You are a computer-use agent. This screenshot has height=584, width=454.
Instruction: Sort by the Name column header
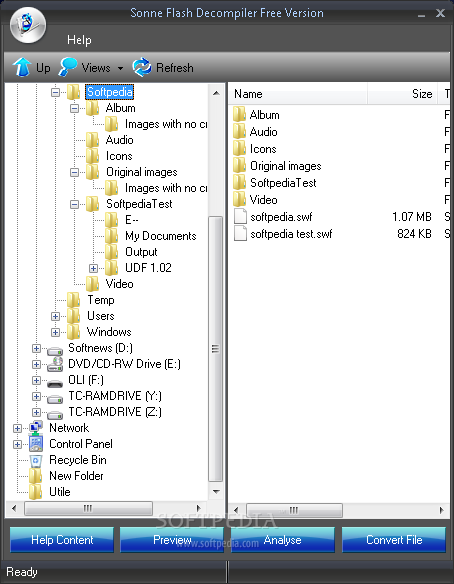[298, 94]
